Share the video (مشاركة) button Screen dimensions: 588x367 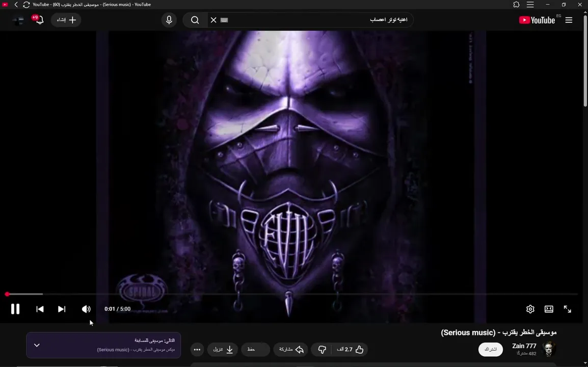(x=291, y=349)
